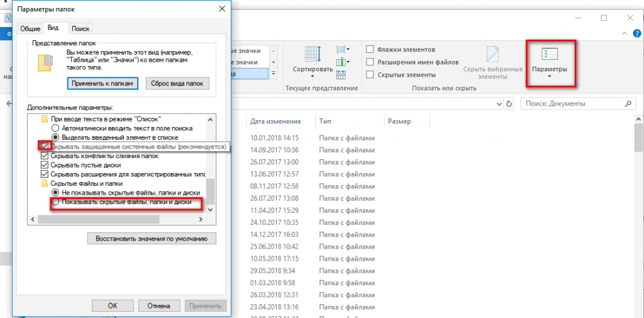The image size is (644, 318).
Task: Click the Применить к папкам button
Action: coord(102,83)
